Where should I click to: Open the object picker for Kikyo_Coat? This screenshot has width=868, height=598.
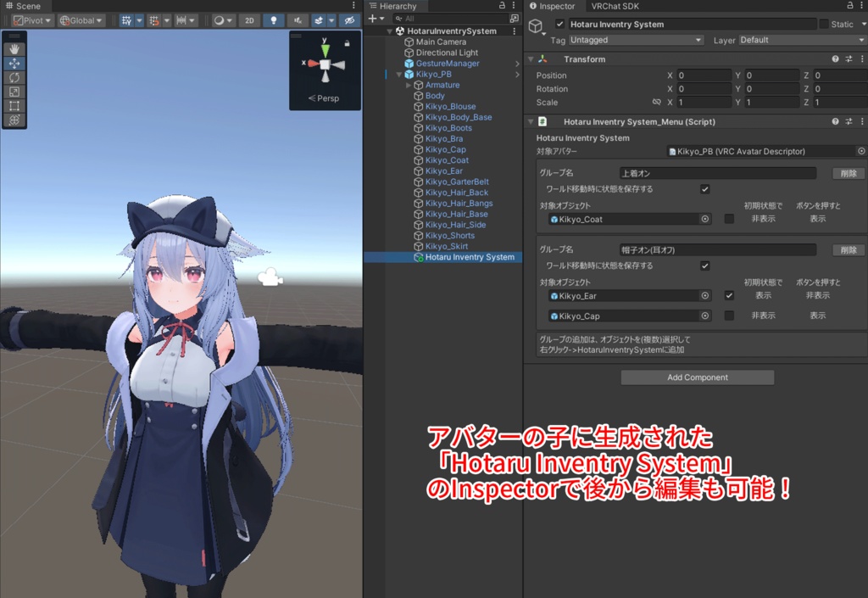[x=704, y=219]
